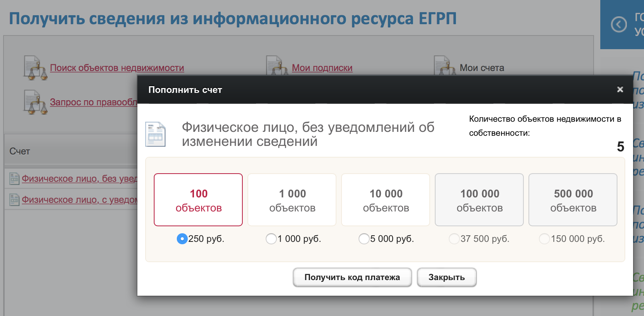The image size is (644, 316).
Task: Pick the 10 000 объектов package tile
Action: click(x=386, y=200)
